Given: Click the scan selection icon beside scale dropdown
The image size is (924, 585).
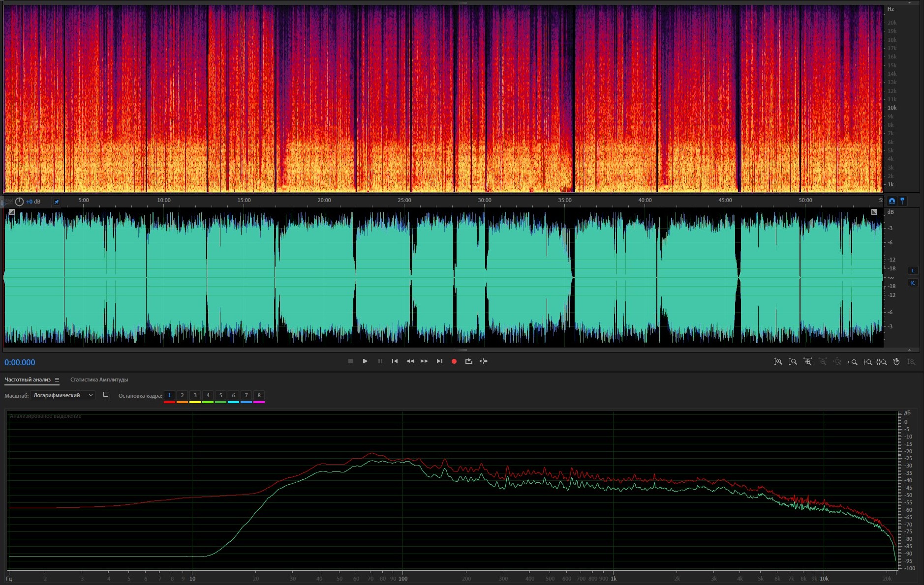Looking at the screenshot, I should (x=106, y=395).
